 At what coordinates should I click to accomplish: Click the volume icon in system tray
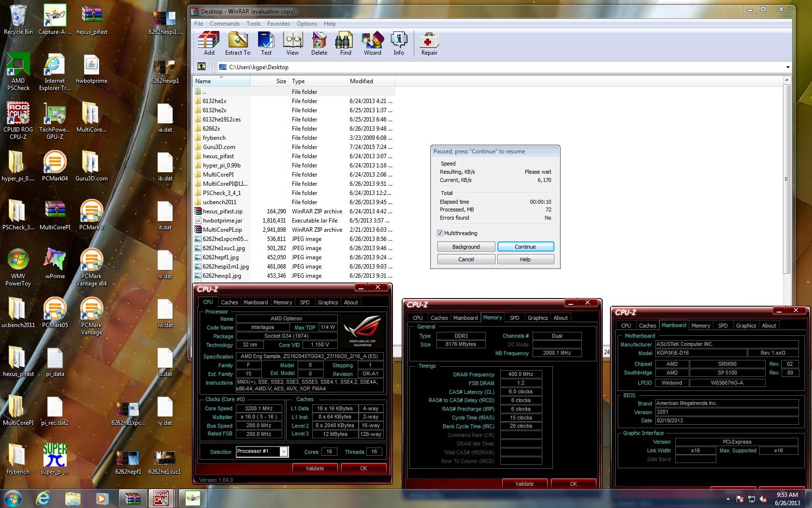(x=763, y=499)
